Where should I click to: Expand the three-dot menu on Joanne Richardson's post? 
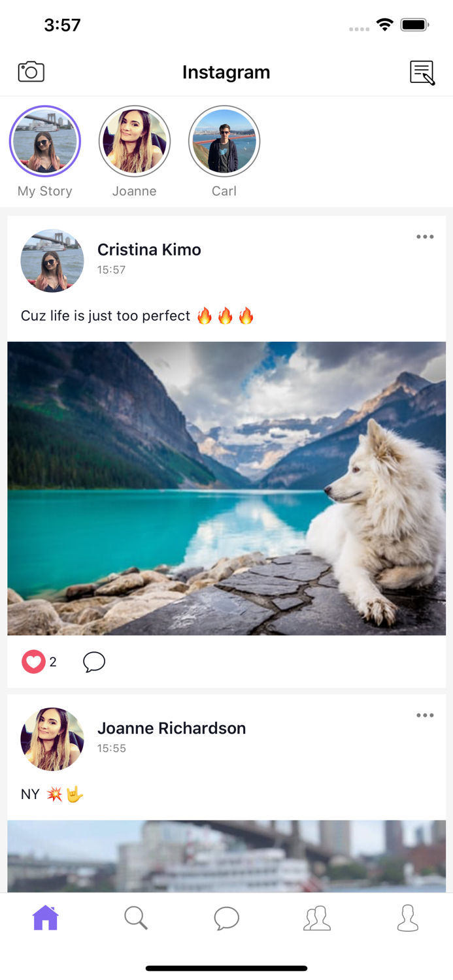(x=425, y=715)
